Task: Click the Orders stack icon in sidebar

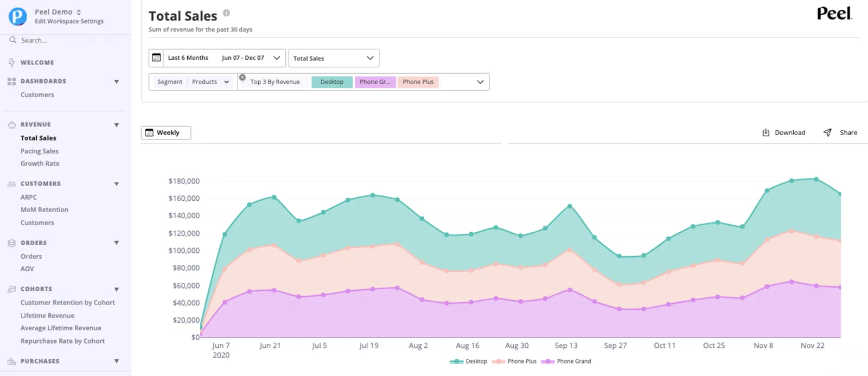Action: pos(11,243)
